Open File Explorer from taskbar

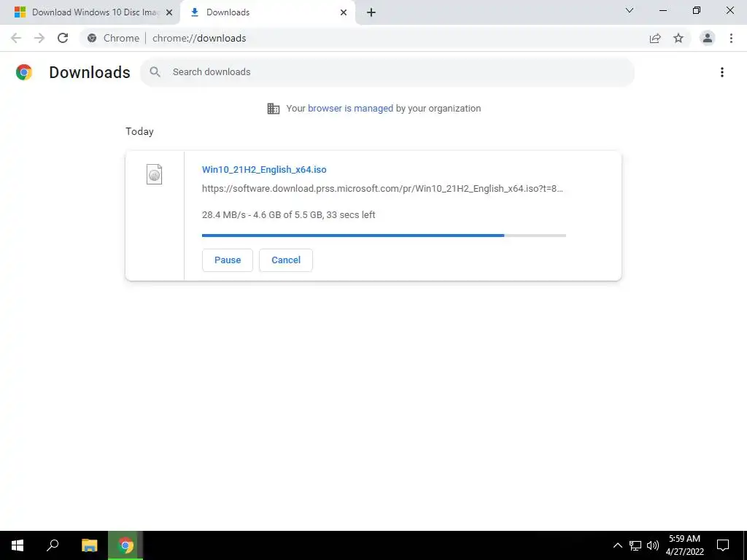tap(89, 545)
